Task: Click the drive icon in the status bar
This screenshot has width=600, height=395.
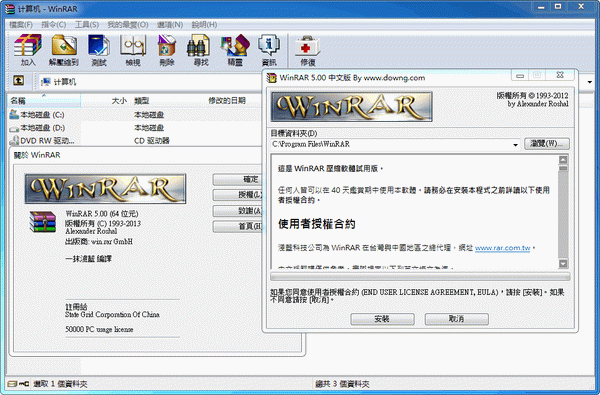Action: click(x=12, y=383)
